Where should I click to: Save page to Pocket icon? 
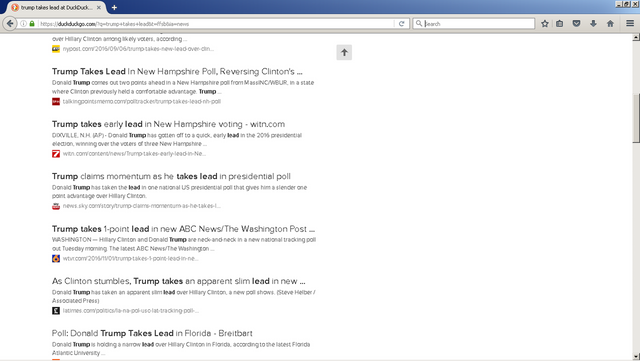tap(576, 24)
